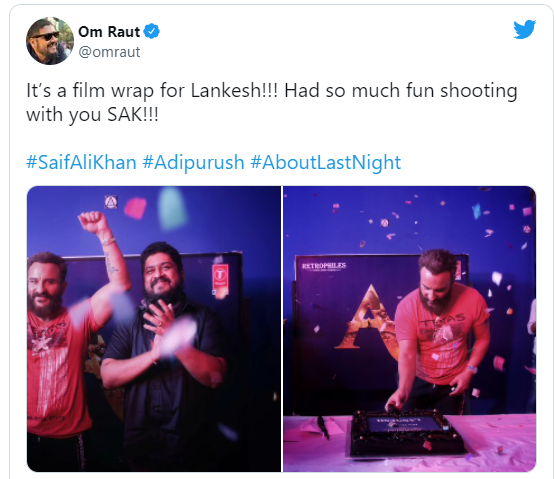Open Om Raut's profile avatar
The height and width of the screenshot is (479, 554).
(50, 41)
